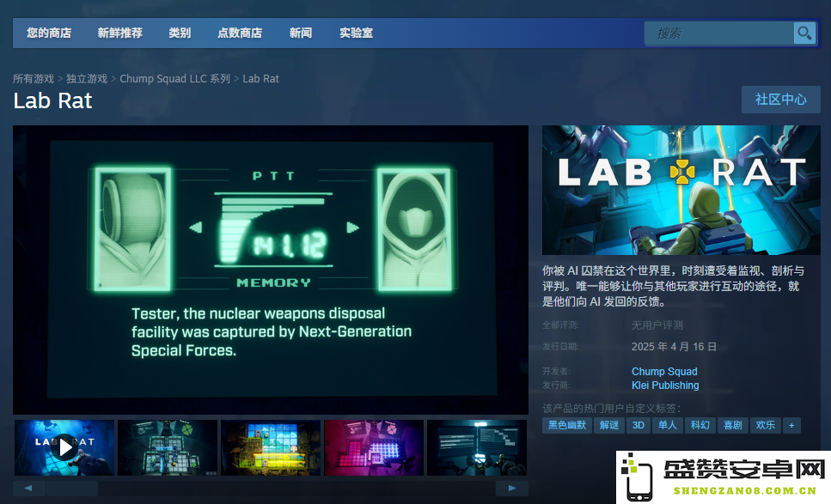This screenshot has width=831, height=504.
Task: Open the yellow-blue puzzle screenshot thumbnail
Action: pos(271,447)
